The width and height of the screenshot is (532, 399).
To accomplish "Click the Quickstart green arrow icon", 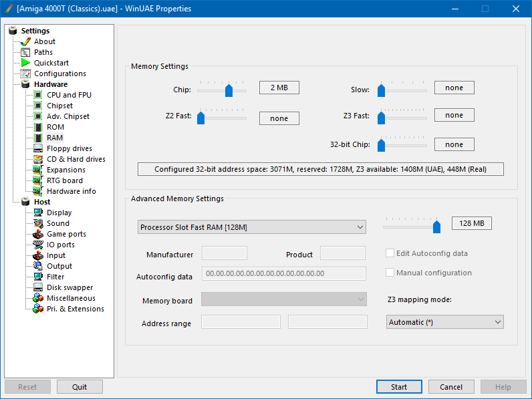I will pos(25,63).
